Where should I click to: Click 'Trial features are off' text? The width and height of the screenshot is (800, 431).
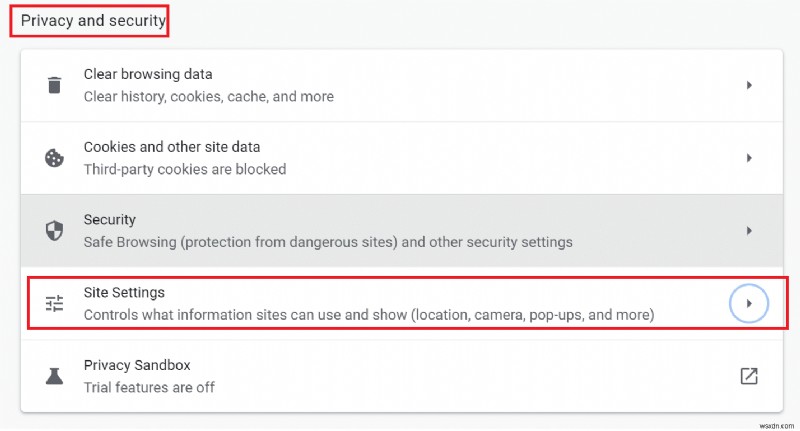(x=149, y=387)
